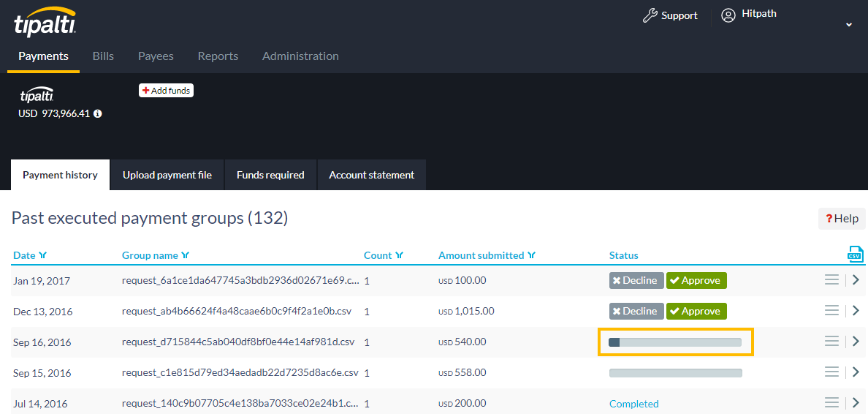Decline the $1,015.00 payment request

tap(636, 312)
